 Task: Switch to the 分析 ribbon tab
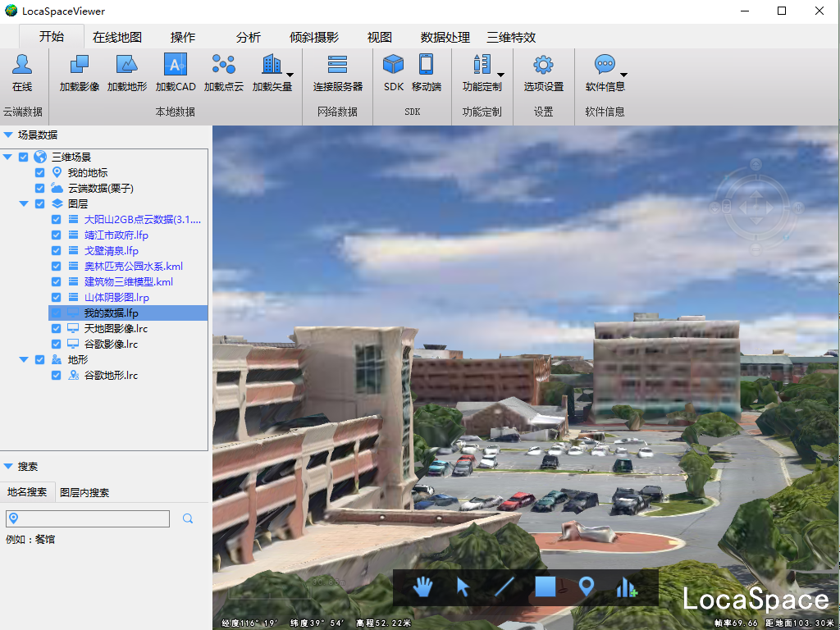coord(248,37)
